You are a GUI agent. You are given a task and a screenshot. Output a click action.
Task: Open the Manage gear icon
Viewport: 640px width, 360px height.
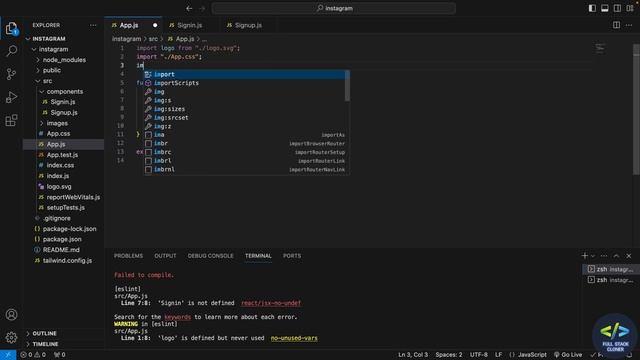point(11,338)
